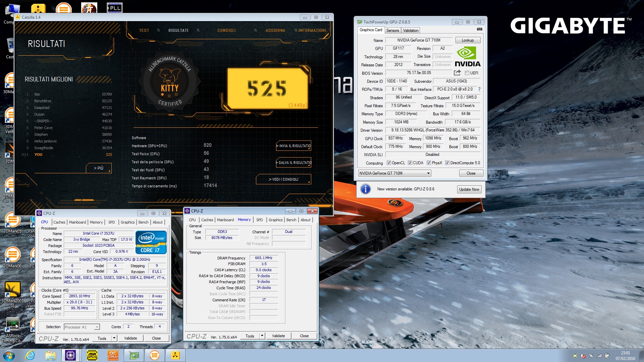Open the AGGIORNA menu in Catzilla
644x362 pixels.
click(x=275, y=31)
